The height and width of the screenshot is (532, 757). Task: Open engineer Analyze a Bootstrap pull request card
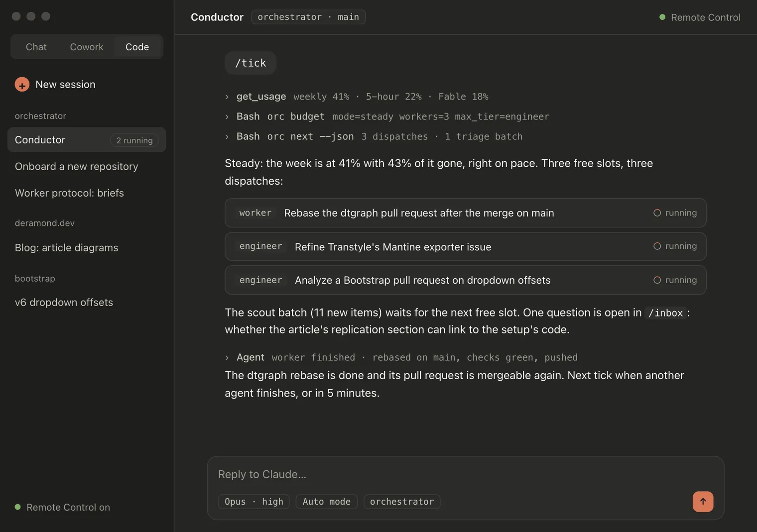point(465,280)
